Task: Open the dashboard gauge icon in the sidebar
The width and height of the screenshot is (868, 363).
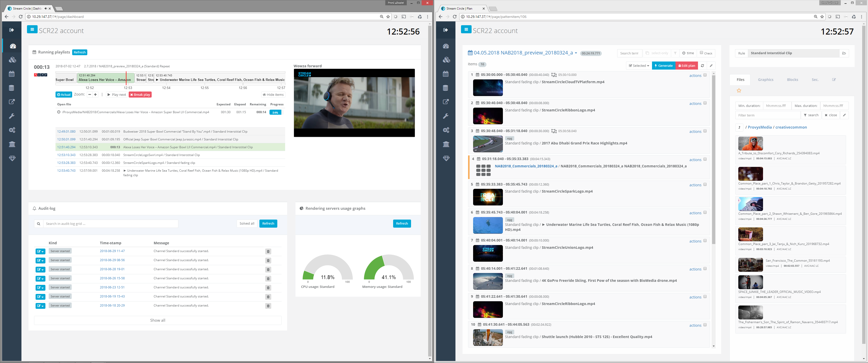Action: coord(12,46)
